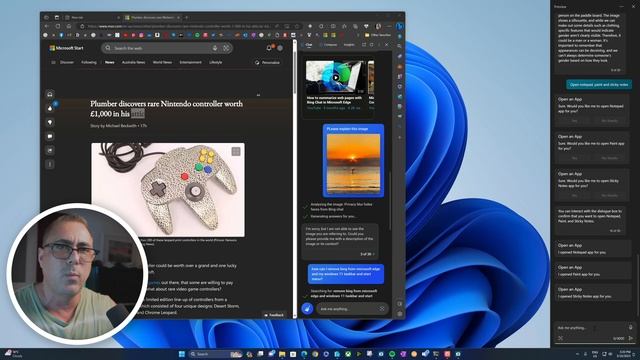Expand the controller image with its corner icon
This screenshot has height=360, width=640.
[x=236, y=151]
